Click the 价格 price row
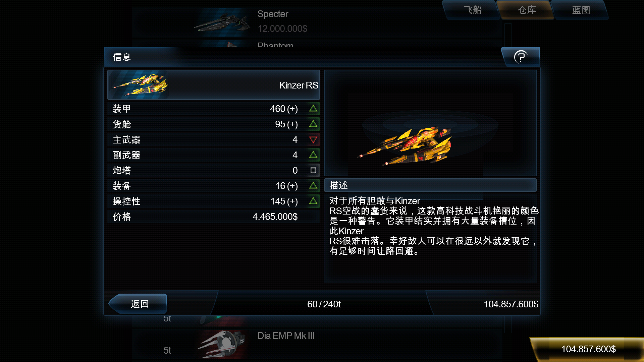 point(213,217)
